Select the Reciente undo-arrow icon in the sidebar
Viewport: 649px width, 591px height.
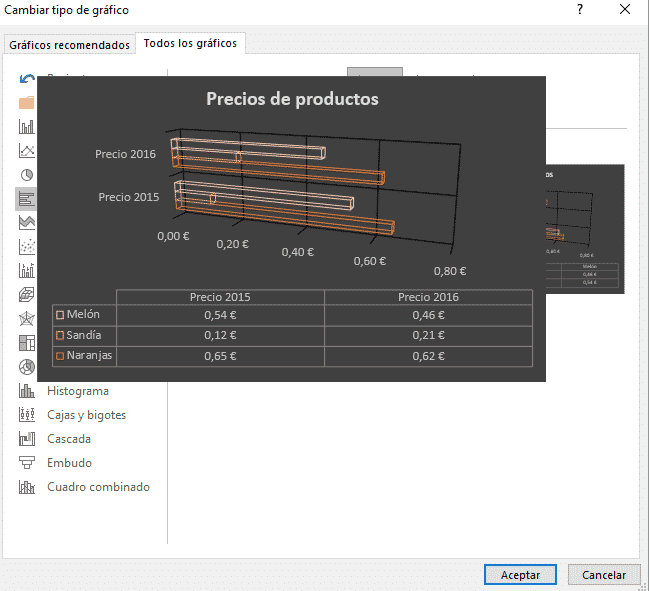click(27, 79)
